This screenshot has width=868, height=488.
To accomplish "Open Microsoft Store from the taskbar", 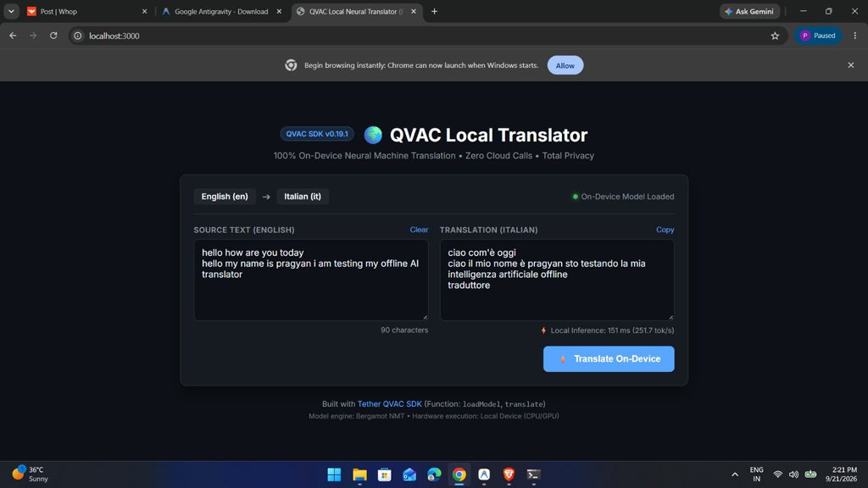I will tap(385, 474).
